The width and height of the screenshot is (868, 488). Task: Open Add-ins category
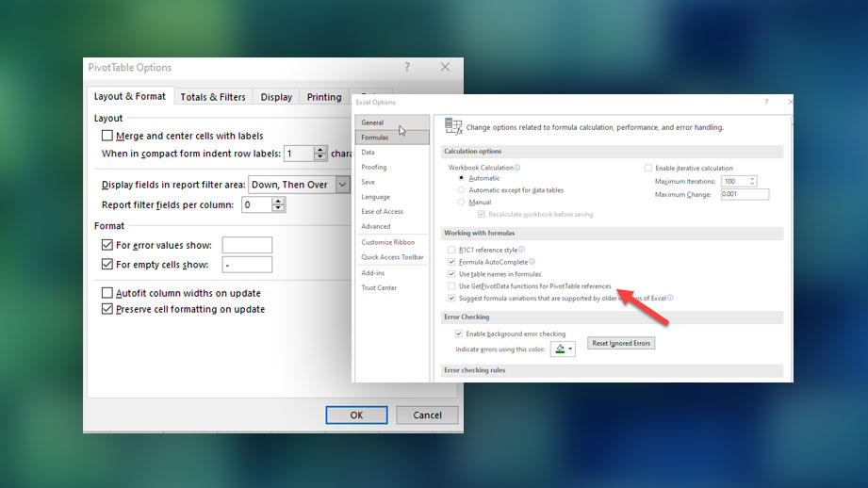point(392,273)
